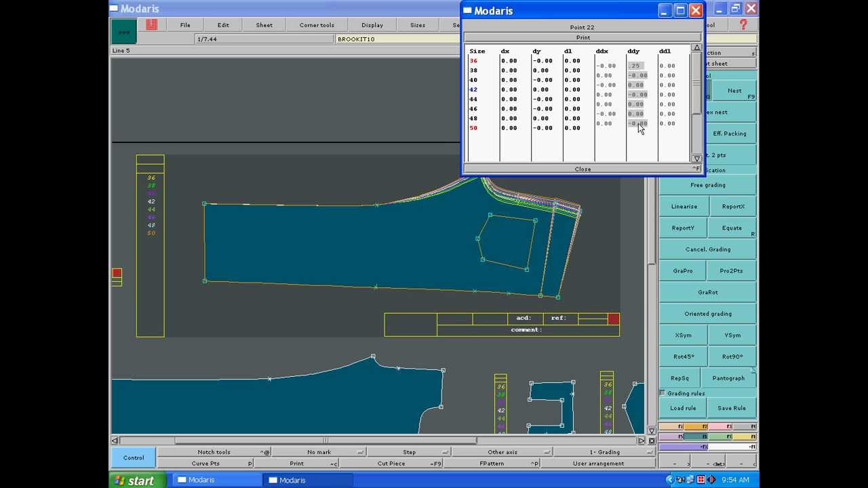Click canvas vertical scroll down arrow
The width and height of the screenshot is (868, 488).
coord(652,431)
